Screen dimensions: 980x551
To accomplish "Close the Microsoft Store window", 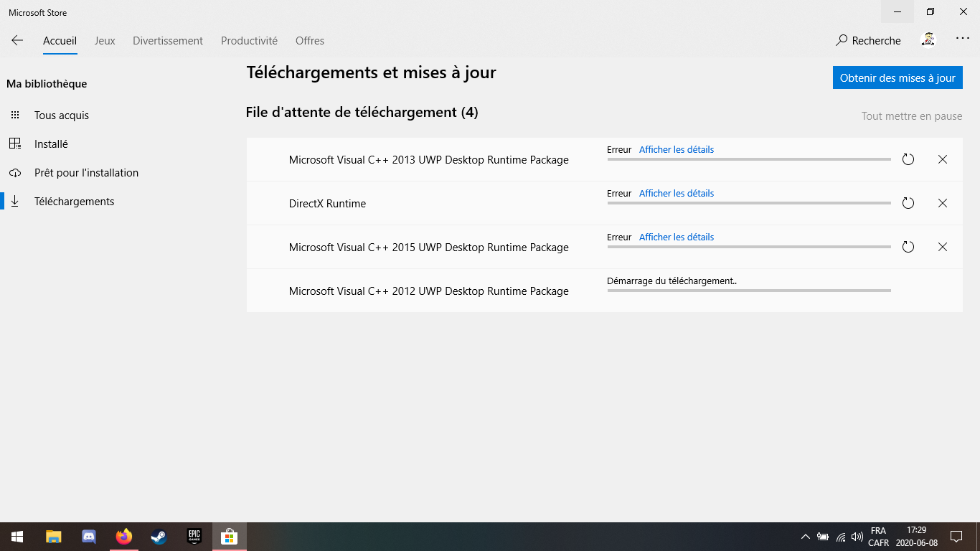I will 963,11.
